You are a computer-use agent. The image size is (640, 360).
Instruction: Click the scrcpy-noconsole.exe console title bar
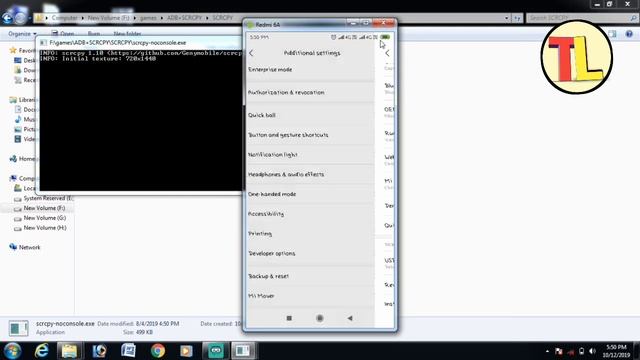(x=141, y=42)
